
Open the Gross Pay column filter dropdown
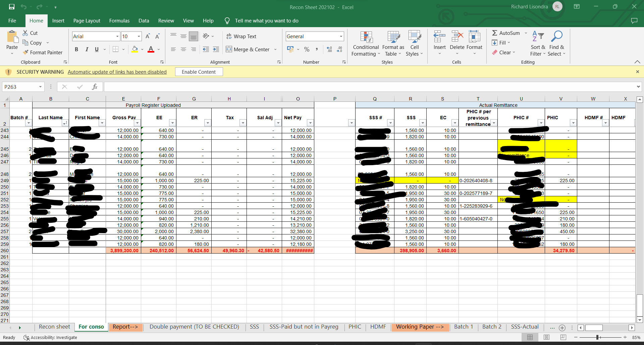click(x=137, y=123)
